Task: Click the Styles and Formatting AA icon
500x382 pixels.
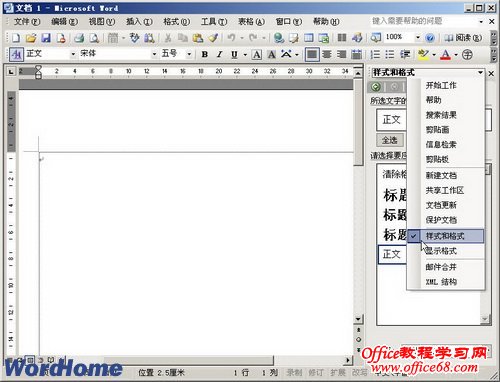Action: pyautogui.click(x=16, y=54)
